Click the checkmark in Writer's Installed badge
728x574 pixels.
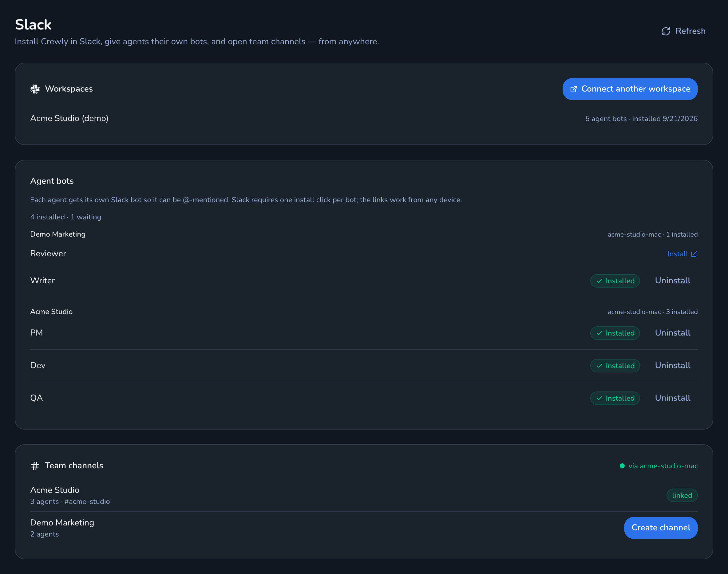point(599,281)
